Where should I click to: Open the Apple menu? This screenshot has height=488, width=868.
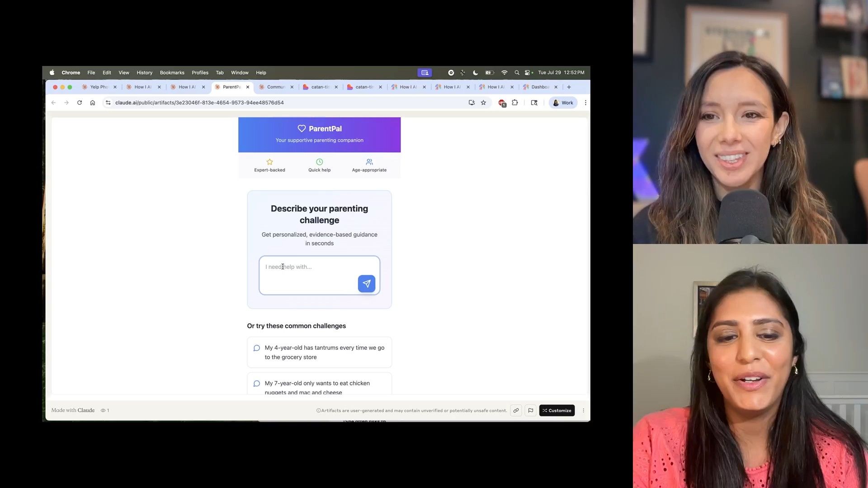point(52,72)
